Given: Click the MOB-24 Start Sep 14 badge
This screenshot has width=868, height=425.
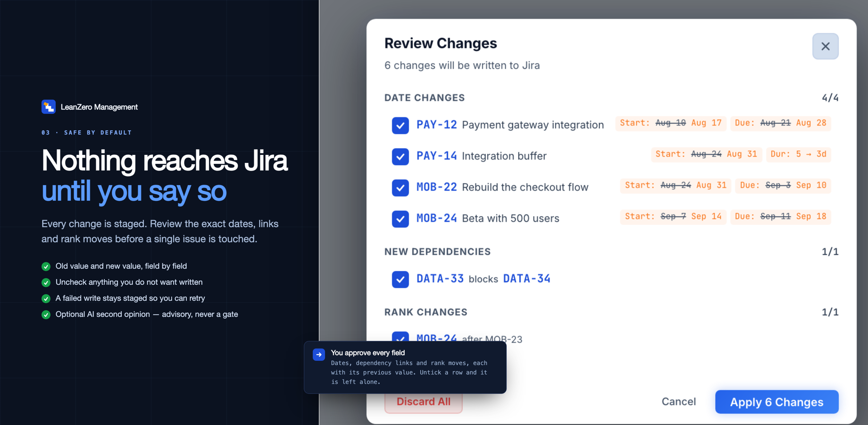Looking at the screenshot, I should (x=673, y=217).
